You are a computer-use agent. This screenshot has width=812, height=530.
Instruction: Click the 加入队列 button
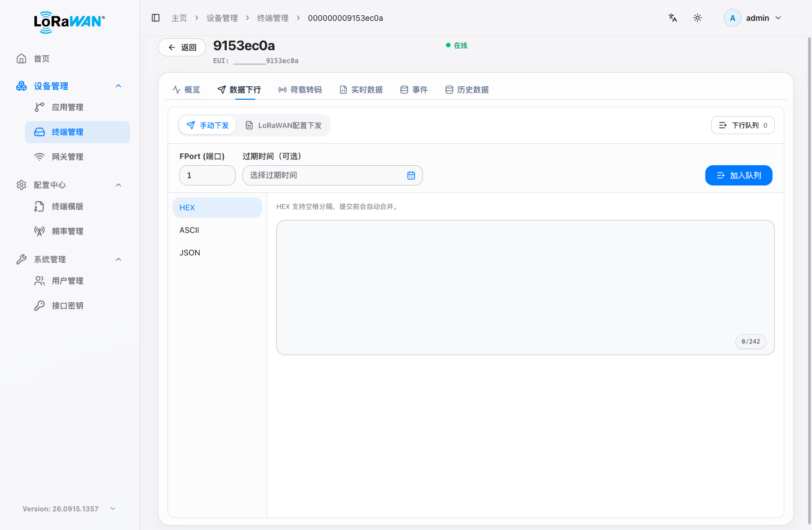pos(739,175)
